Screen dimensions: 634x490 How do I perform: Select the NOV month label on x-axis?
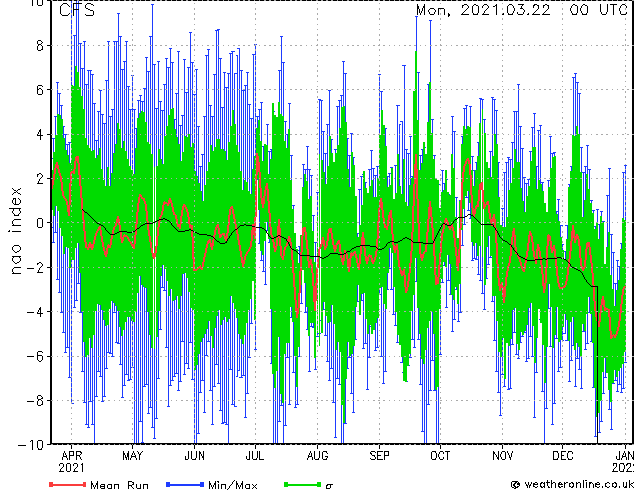(x=503, y=456)
